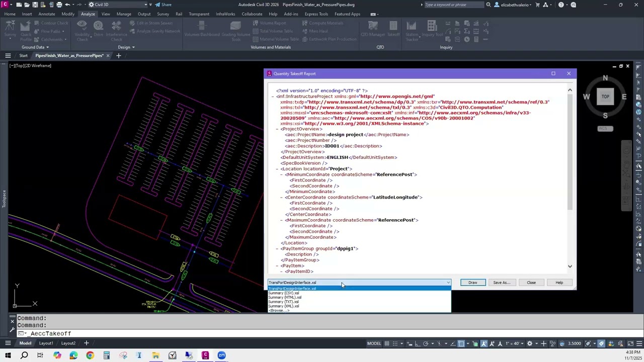The height and width of the screenshot is (362, 644).
Task: Click the report vertical scrollbar down arrow
Action: (570, 266)
